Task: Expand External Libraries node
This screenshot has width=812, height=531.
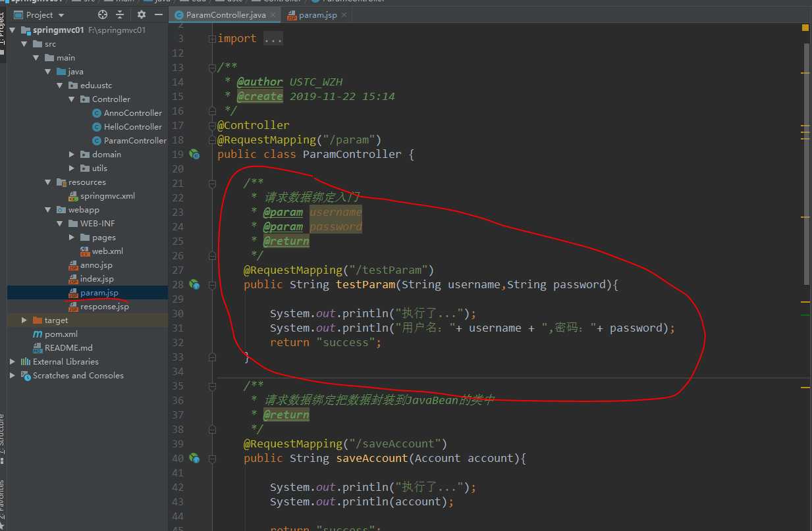Action: point(13,362)
